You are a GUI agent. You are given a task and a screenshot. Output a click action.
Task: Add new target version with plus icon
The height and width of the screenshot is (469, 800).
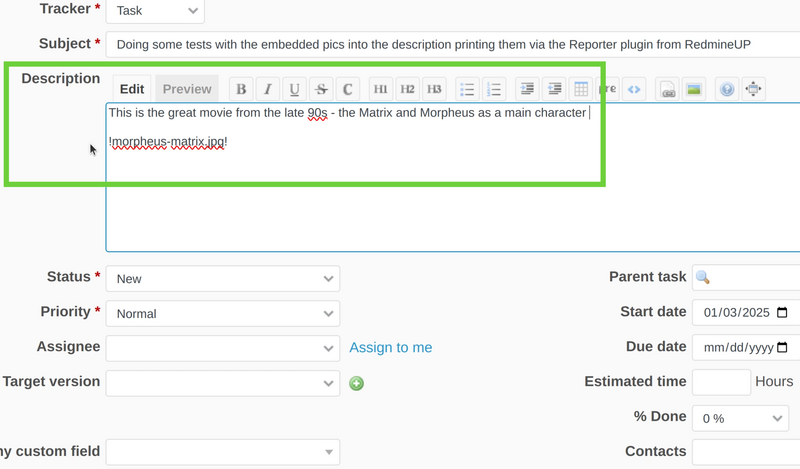357,383
